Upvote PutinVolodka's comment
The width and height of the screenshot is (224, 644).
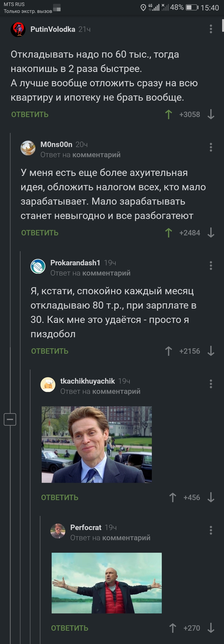[169, 115]
